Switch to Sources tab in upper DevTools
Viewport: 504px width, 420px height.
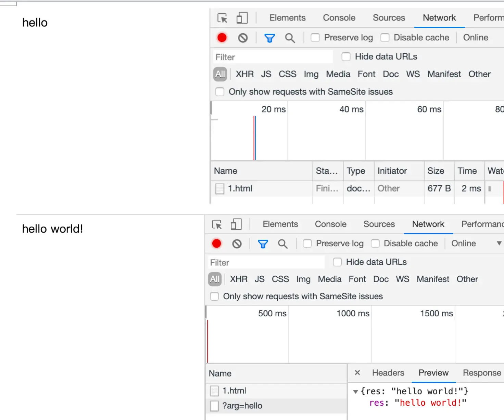coord(389,18)
